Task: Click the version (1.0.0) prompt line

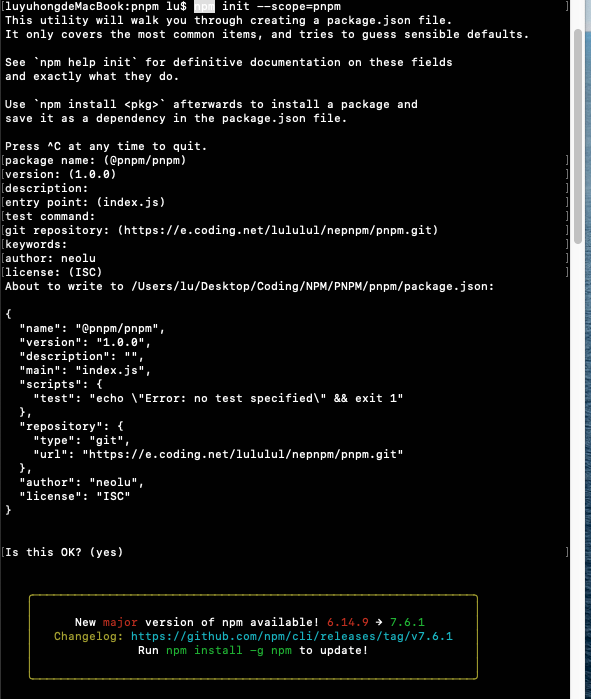Action: click(x=61, y=174)
